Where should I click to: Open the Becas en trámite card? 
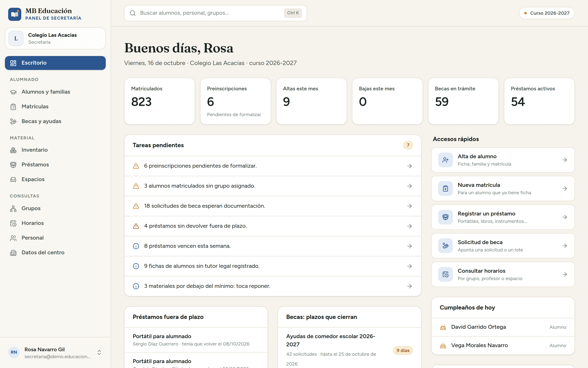click(x=463, y=101)
